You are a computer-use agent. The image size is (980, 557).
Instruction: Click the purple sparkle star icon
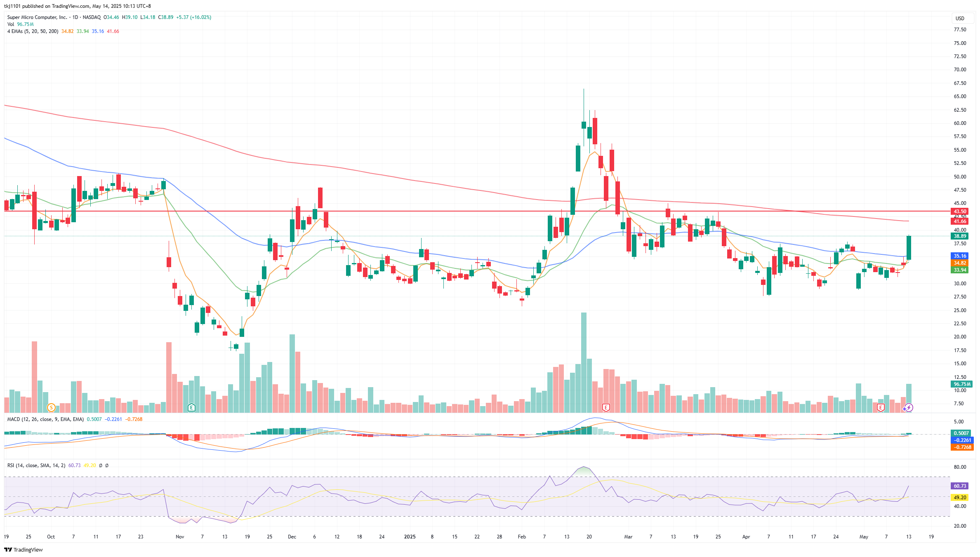(x=905, y=409)
